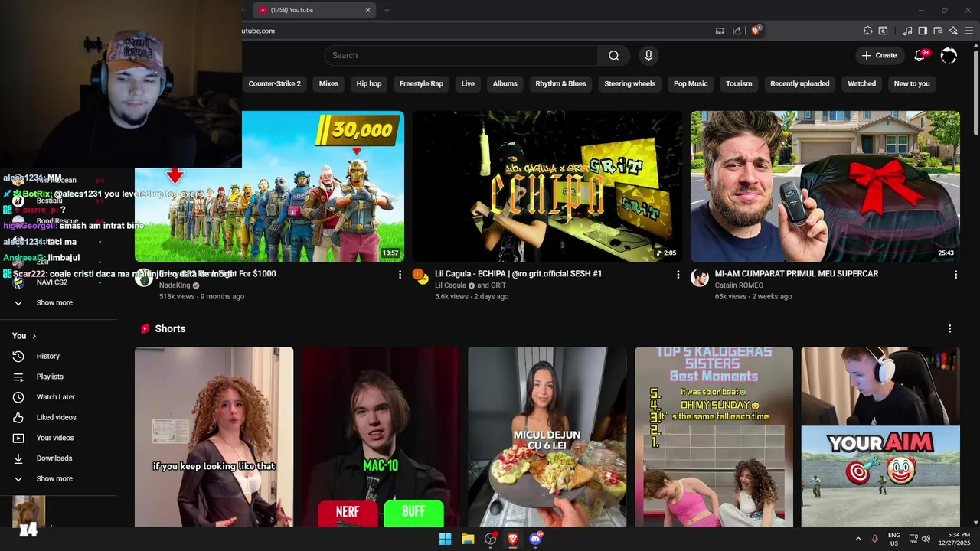The height and width of the screenshot is (551, 980).
Task: Open the YOUR AIM short
Action: [x=880, y=437]
